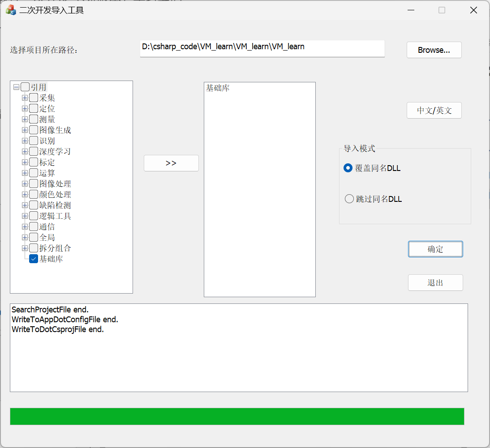Expand the 深度学习 tree node

pos(25,151)
